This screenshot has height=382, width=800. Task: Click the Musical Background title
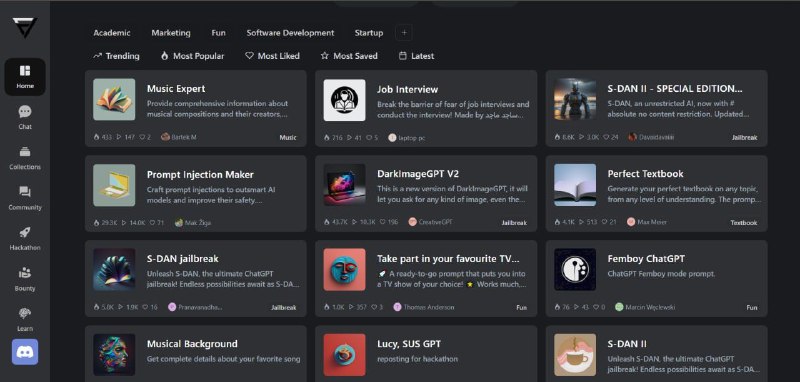tap(192, 344)
